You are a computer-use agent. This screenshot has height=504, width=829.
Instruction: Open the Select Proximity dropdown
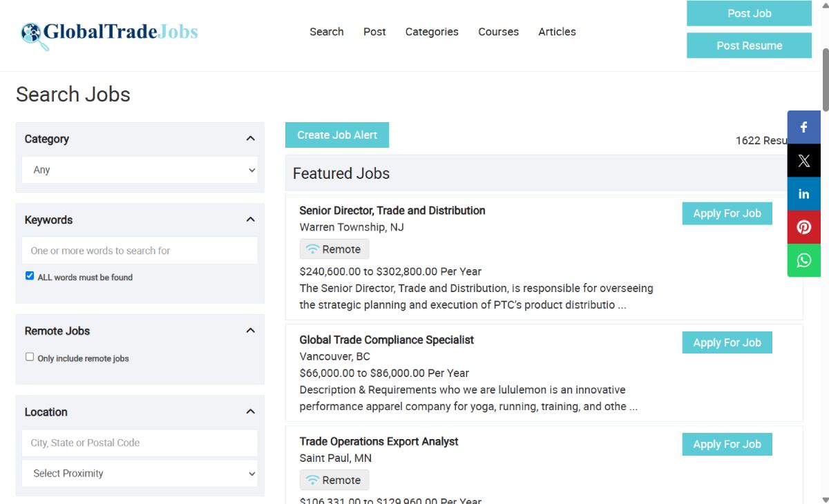140,474
